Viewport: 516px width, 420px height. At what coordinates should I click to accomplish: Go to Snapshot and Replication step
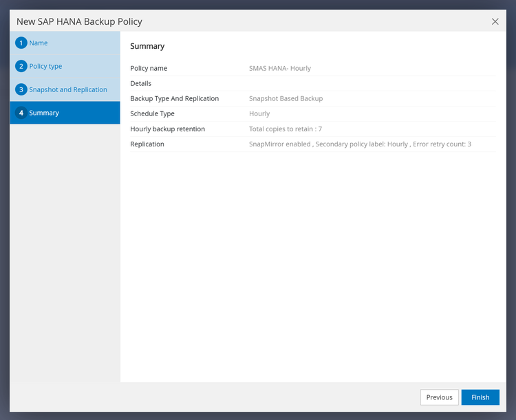click(x=65, y=89)
